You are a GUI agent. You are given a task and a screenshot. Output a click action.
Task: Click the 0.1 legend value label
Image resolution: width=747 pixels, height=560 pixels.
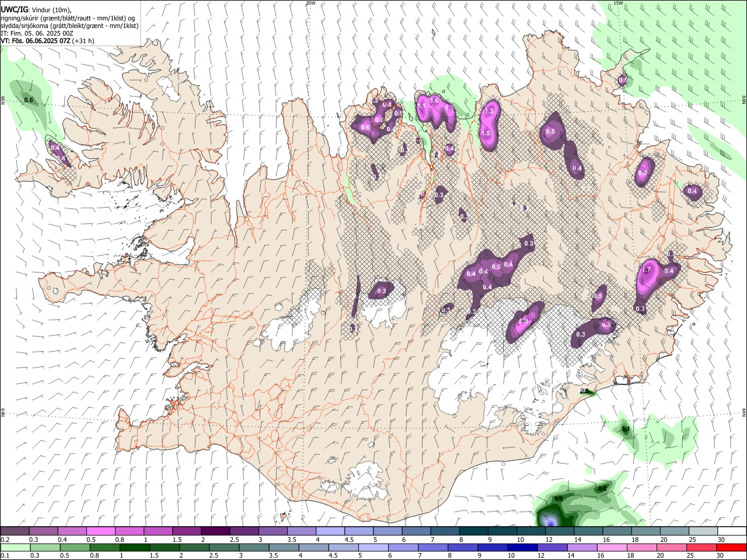(5, 556)
